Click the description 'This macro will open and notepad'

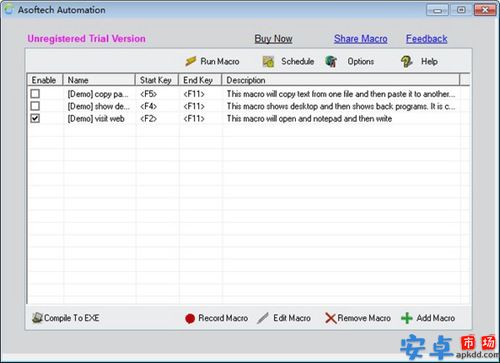coord(309,119)
